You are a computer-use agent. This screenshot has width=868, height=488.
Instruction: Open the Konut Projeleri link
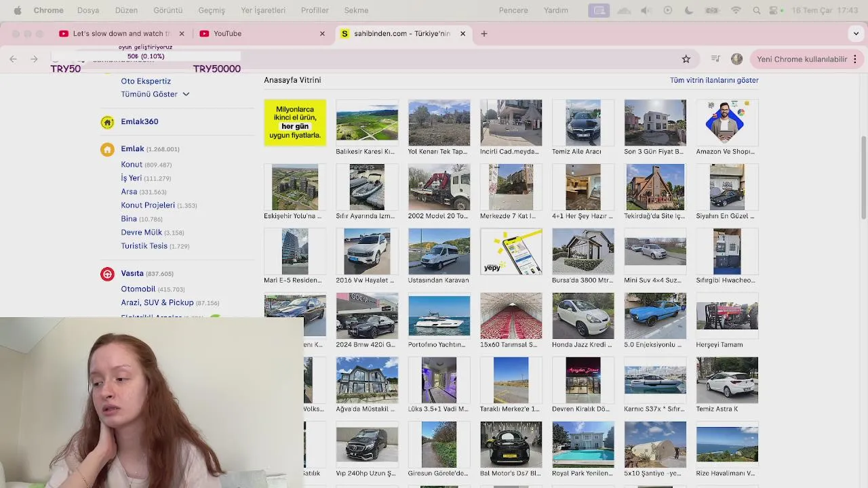[148, 205]
